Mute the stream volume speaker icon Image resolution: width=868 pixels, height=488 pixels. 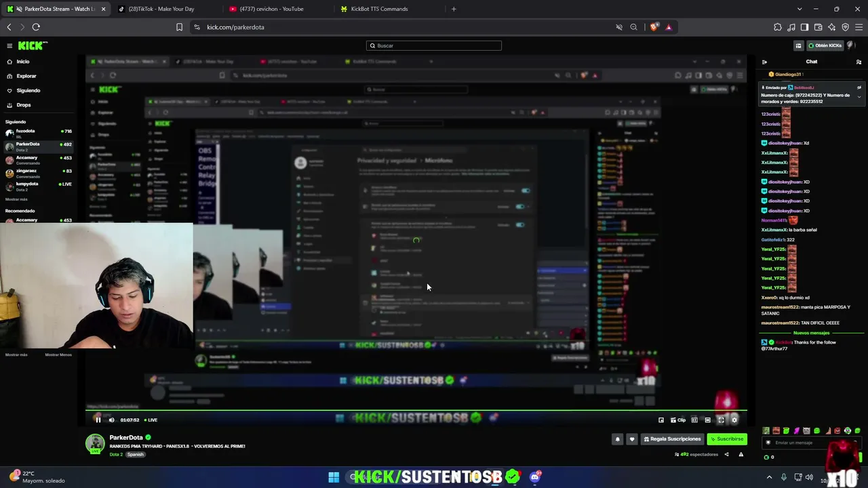[x=112, y=420]
